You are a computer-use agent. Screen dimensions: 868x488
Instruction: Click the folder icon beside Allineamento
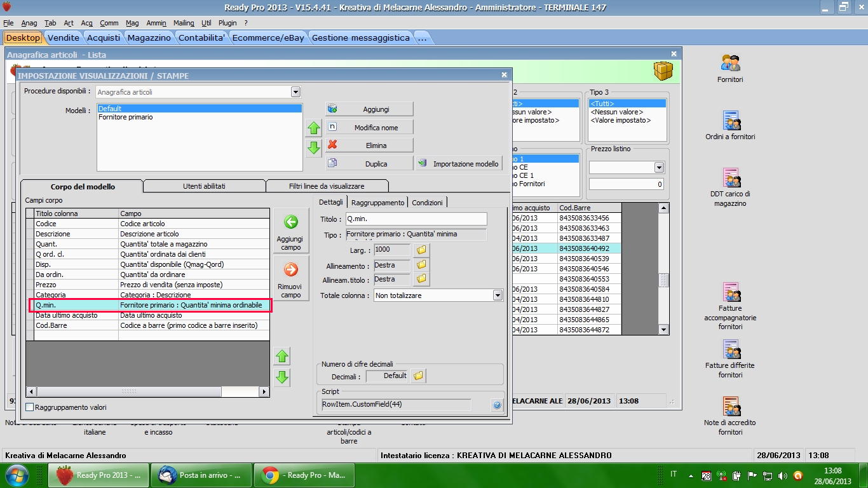pyautogui.click(x=421, y=265)
